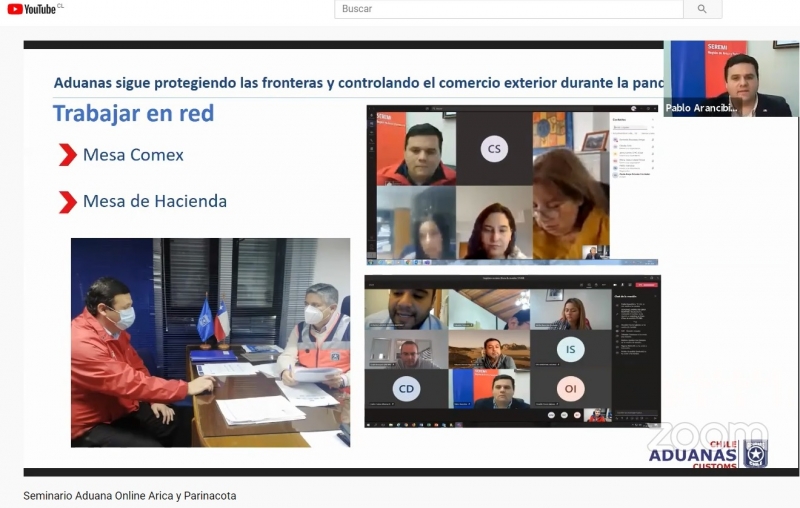
Task: Click the photo of two men wearing masks
Action: pos(210,342)
